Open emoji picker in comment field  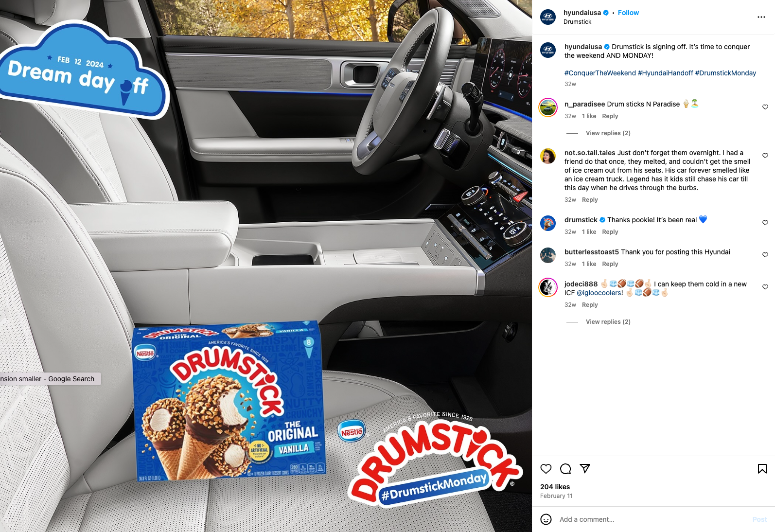tap(546, 519)
